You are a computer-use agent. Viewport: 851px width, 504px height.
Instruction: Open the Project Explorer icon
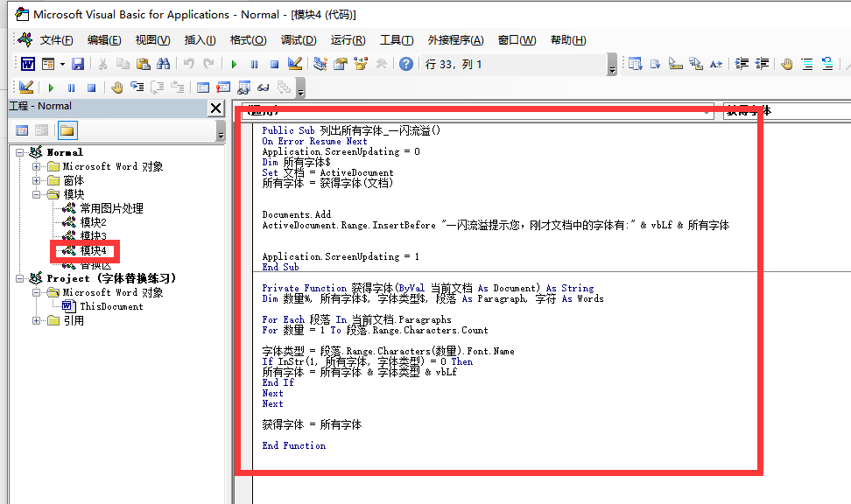click(320, 64)
